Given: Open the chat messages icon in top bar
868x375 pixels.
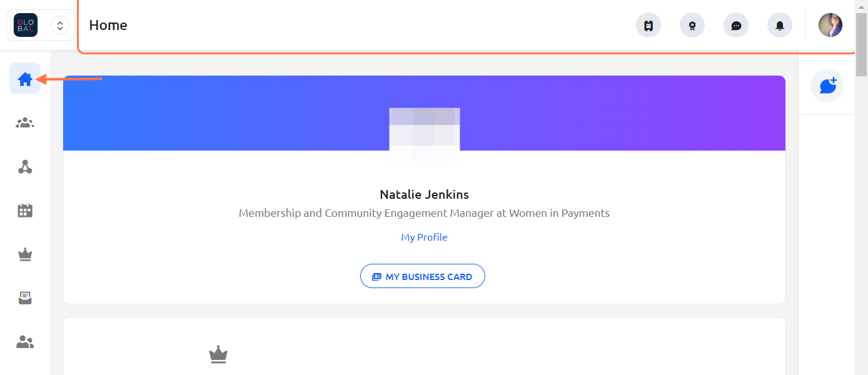Looking at the screenshot, I should coord(736,26).
